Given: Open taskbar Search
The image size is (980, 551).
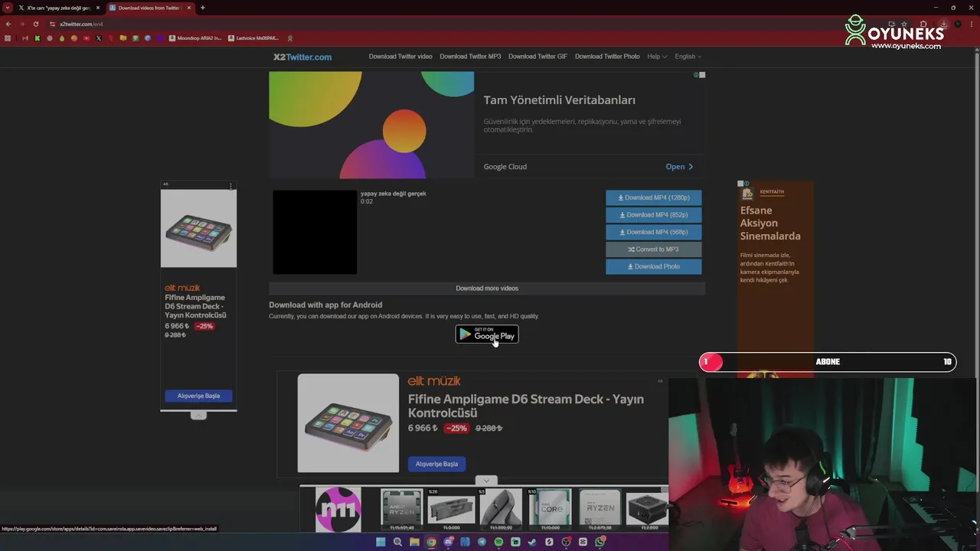Looking at the screenshot, I should click(397, 542).
